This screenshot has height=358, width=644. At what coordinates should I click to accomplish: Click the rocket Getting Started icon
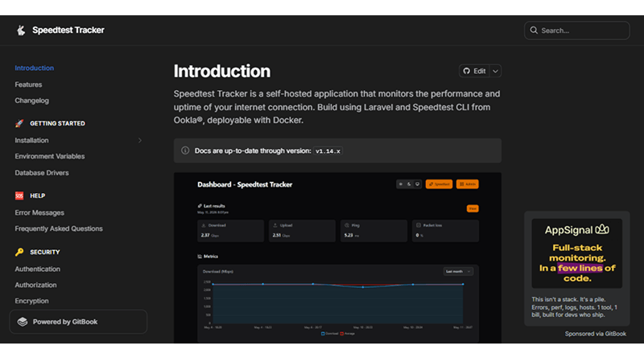[x=19, y=123]
